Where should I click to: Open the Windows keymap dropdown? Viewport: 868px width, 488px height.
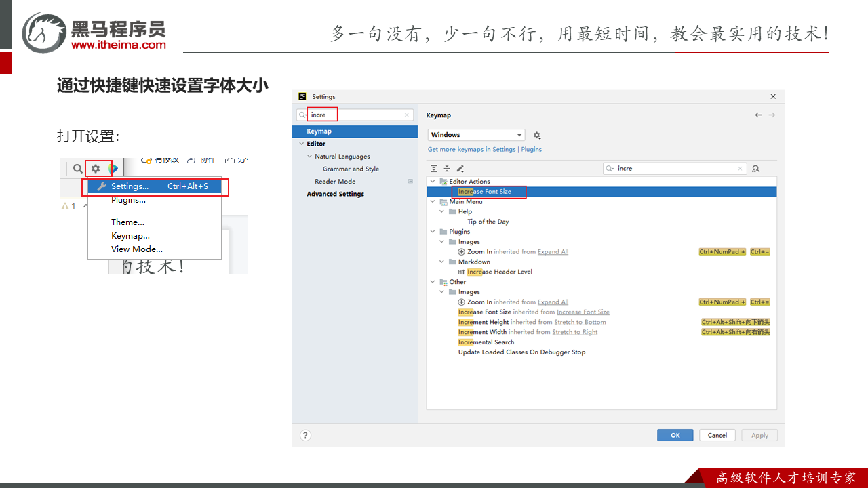point(476,135)
